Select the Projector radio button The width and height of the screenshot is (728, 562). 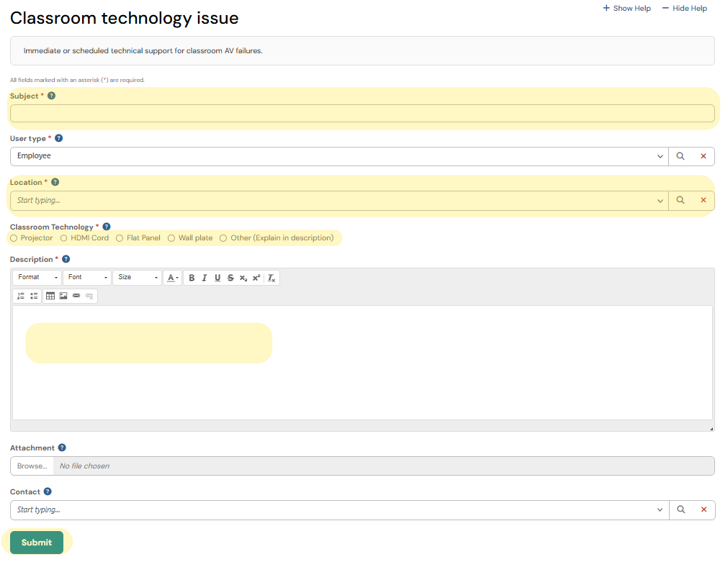14,238
